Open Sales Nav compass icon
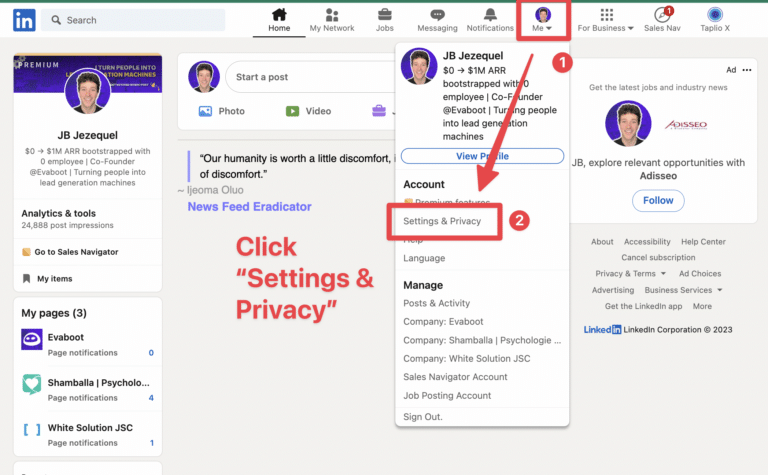 click(x=661, y=14)
